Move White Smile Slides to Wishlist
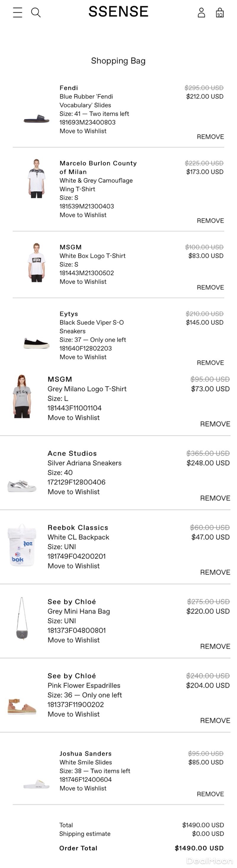The height and width of the screenshot is (868, 237). click(x=83, y=788)
